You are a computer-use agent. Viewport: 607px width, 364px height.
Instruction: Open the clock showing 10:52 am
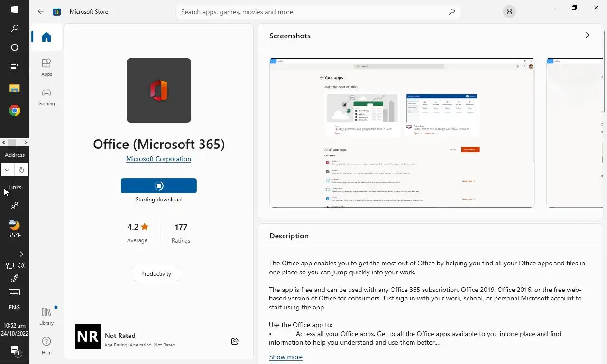(14, 329)
